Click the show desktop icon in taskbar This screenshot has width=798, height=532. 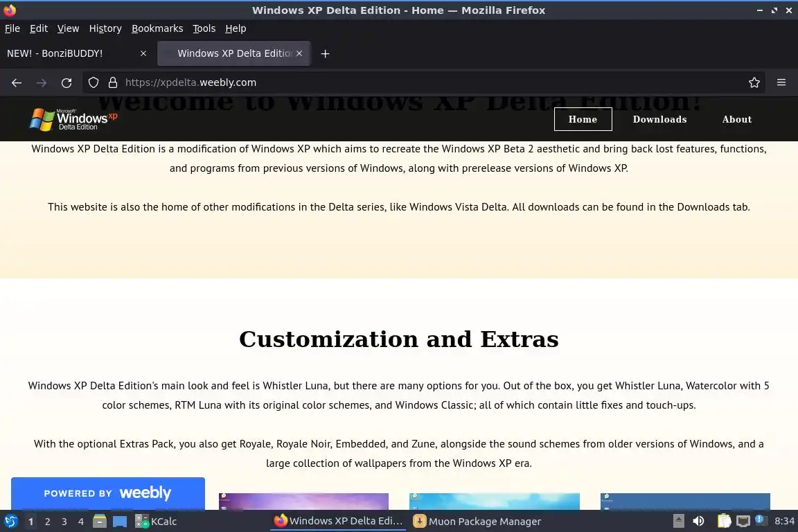tap(120, 522)
